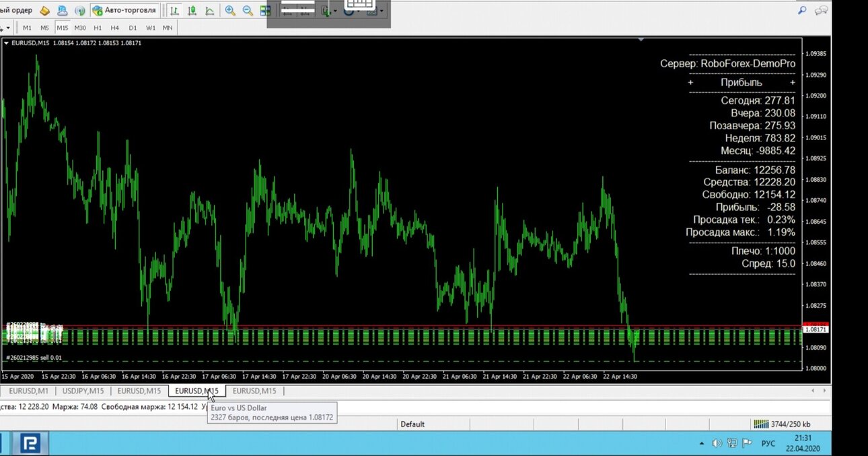Zoom in on the chart with magnifier plus
Screen dimensions: 868x456
[x=230, y=11]
